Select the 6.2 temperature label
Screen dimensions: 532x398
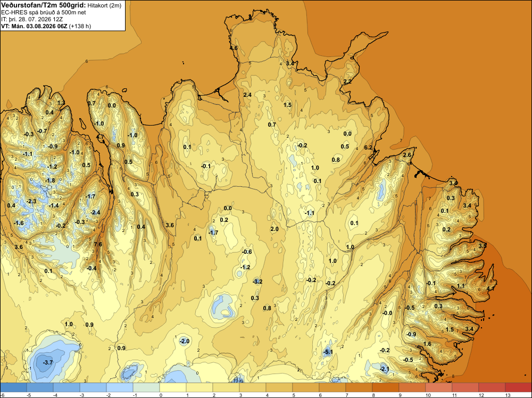click(368, 147)
